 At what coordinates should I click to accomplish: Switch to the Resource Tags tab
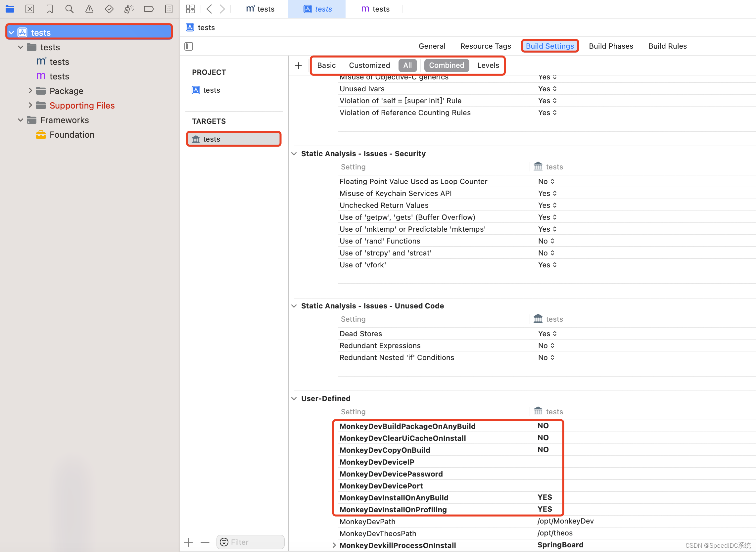tap(485, 46)
